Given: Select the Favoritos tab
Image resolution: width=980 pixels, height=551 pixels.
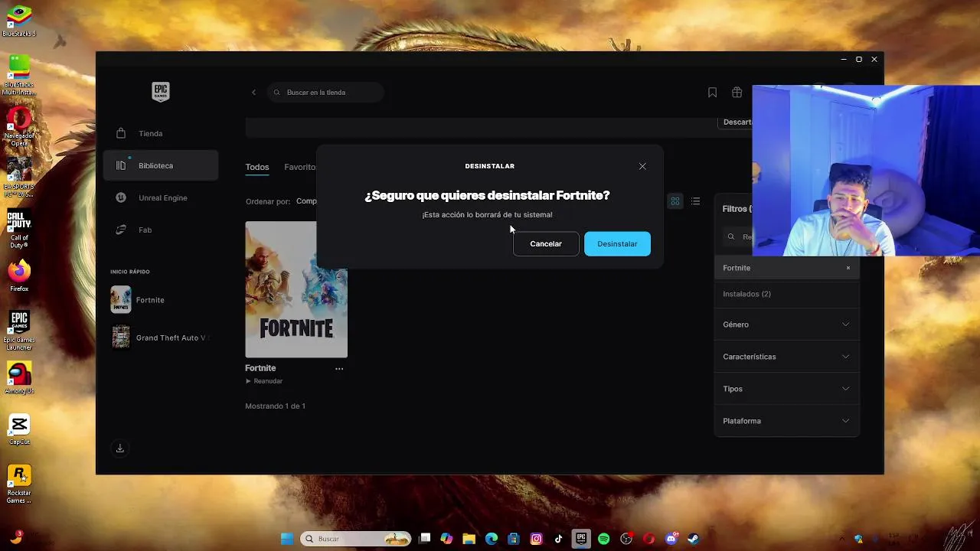Looking at the screenshot, I should point(300,167).
